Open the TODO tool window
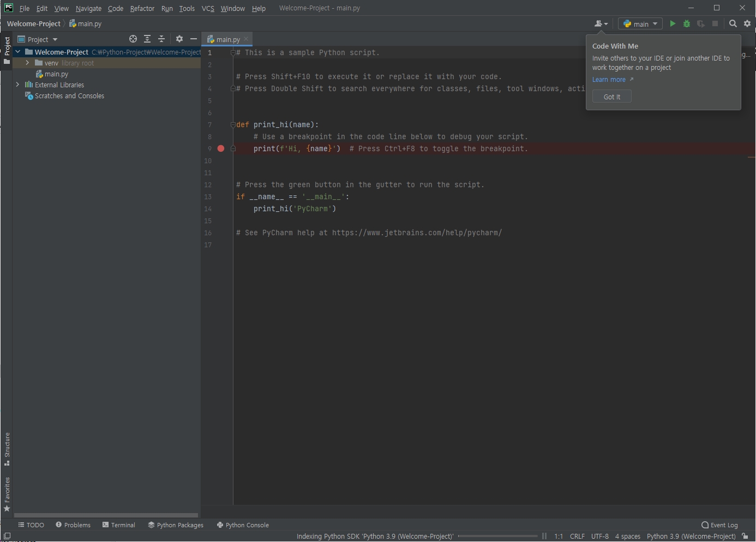 click(x=31, y=525)
